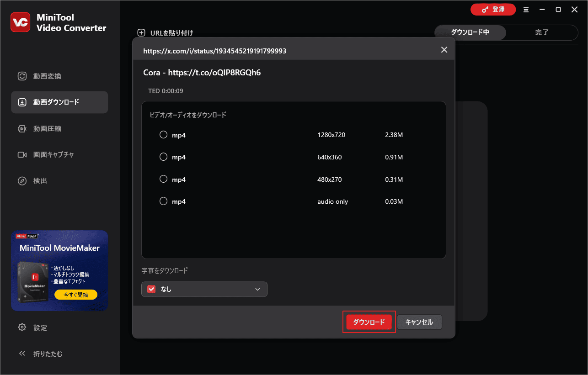Click the 折りたたむ double-chevron icon

coord(22,354)
